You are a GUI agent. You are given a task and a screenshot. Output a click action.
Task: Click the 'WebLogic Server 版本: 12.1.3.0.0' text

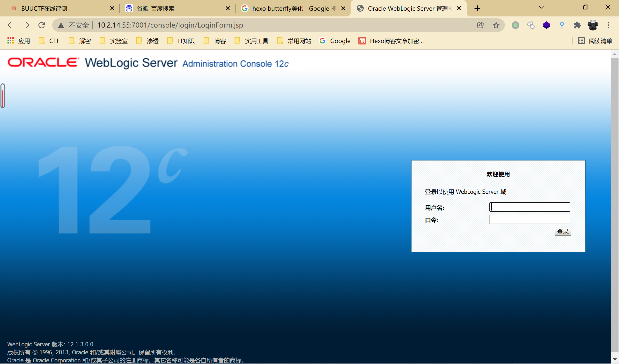(50, 344)
